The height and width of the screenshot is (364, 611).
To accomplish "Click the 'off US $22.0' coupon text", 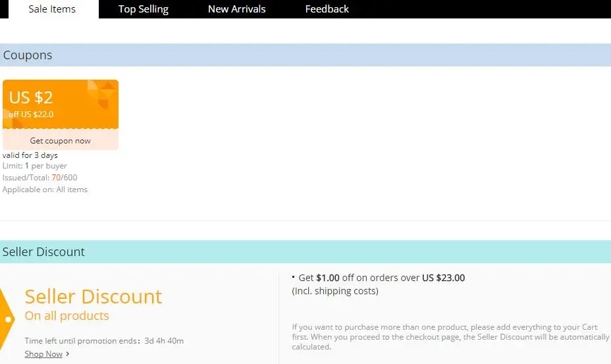I will (31, 114).
